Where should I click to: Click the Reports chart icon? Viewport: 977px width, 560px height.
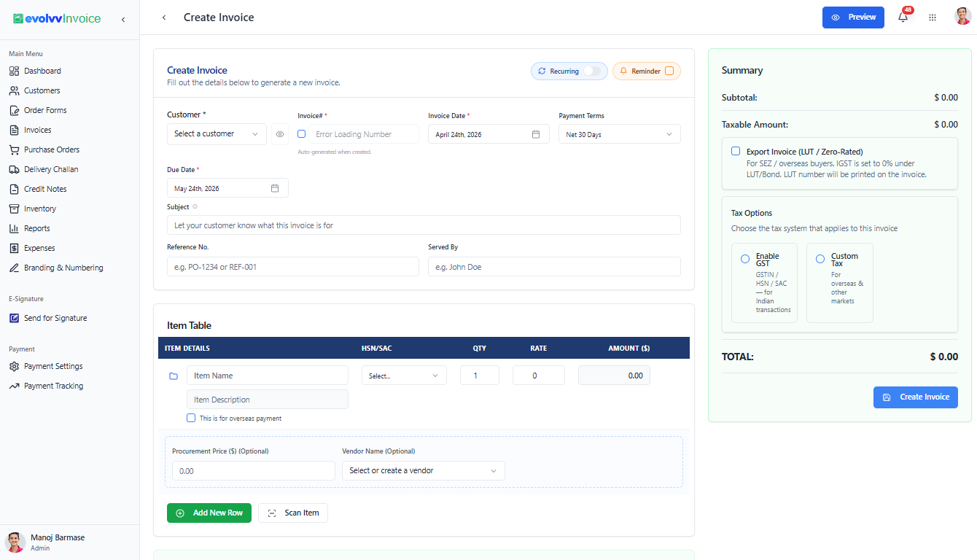tap(14, 228)
